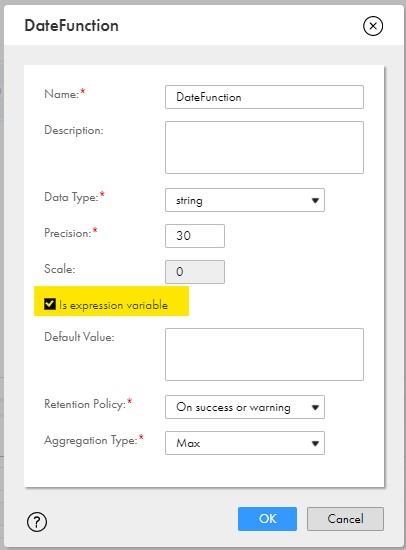This screenshot has width=406, height=550.
Task: Click the DateFunction dialog title
Action: pos(72,26)
